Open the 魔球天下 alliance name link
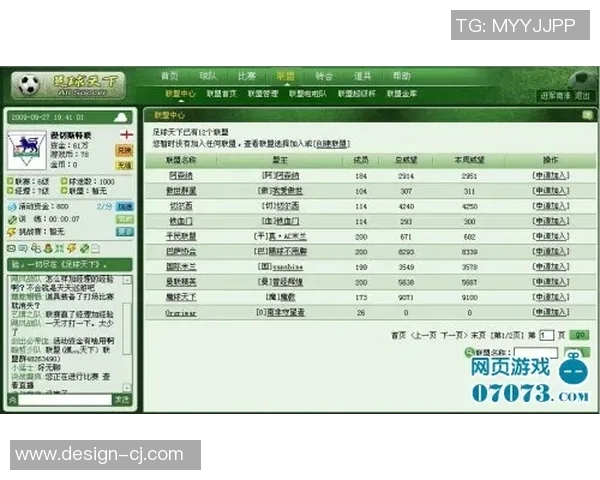Screen dimensions: 600x480 point(181,297)
